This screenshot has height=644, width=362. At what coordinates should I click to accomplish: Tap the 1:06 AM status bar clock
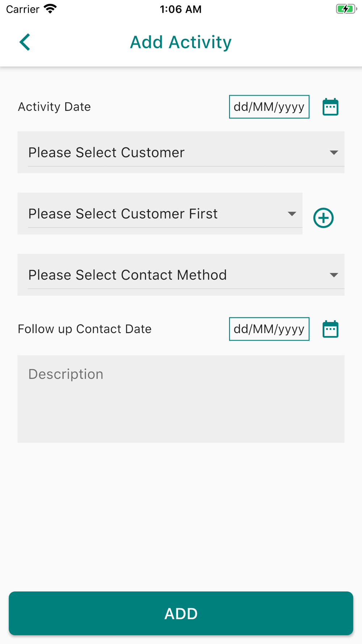pyautogui.click(x=181, y=9)
